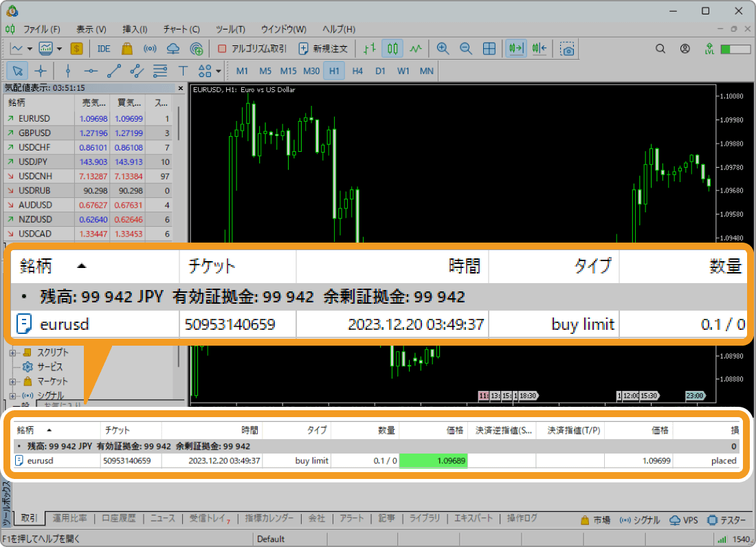Viewport: 756px width, 547px height.
Task: Select the vertical line drawing tool
Action: [68, 71]
